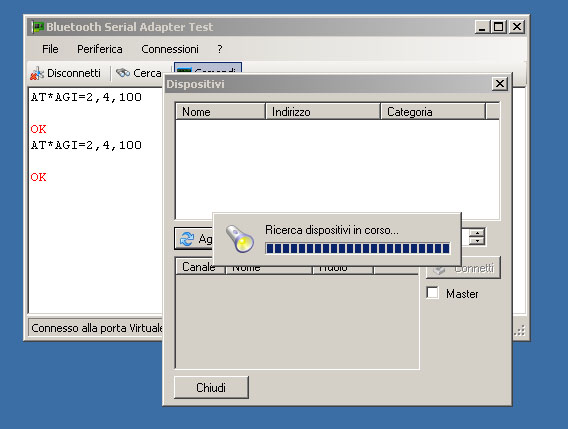Maximize the Bluetooth Serial Adapter Test window
This screenshot has width=568, height=429.
coord(499,27)
